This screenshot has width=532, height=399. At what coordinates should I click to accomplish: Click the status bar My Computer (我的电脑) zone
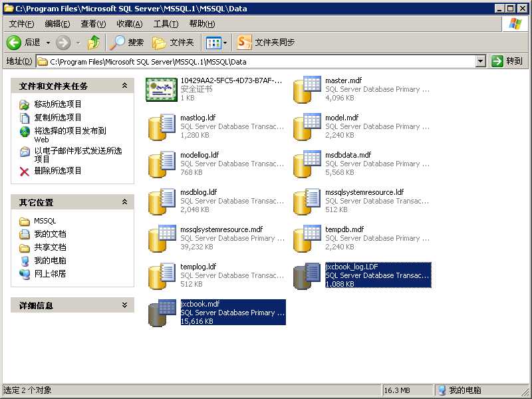(x=460, y=390)
